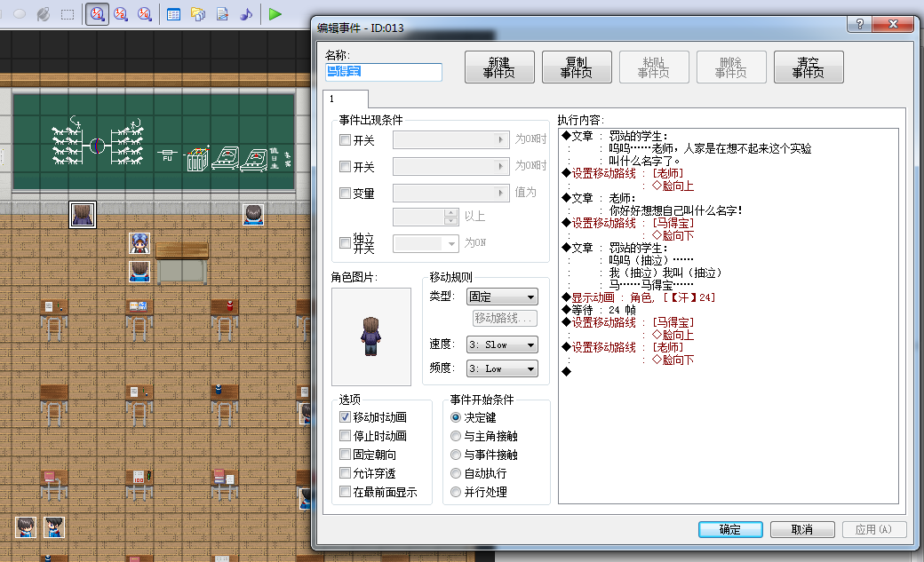Click the event 名称 input field

click(384, 72)
